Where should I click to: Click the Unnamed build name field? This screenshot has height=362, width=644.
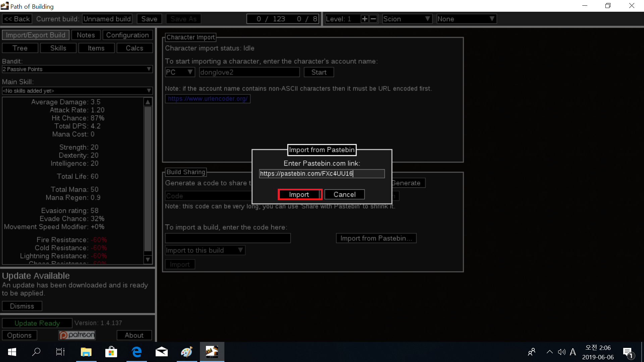coord(107,19)
